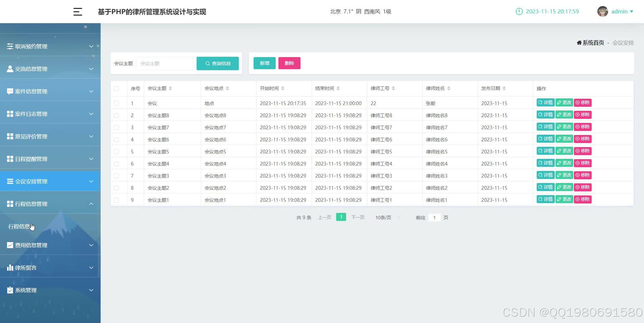The height and width of the screenshot is (323, 644).
Task: Toggle the select-all checkbox in the table header
Action: coord(116,88)
